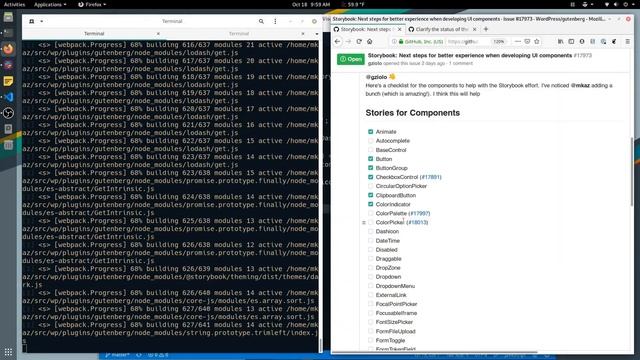Click the site security padlock icon
Image resolution: width=640 pixels, height=360 pixels.
pyautogui.click(x=401, y=42)
